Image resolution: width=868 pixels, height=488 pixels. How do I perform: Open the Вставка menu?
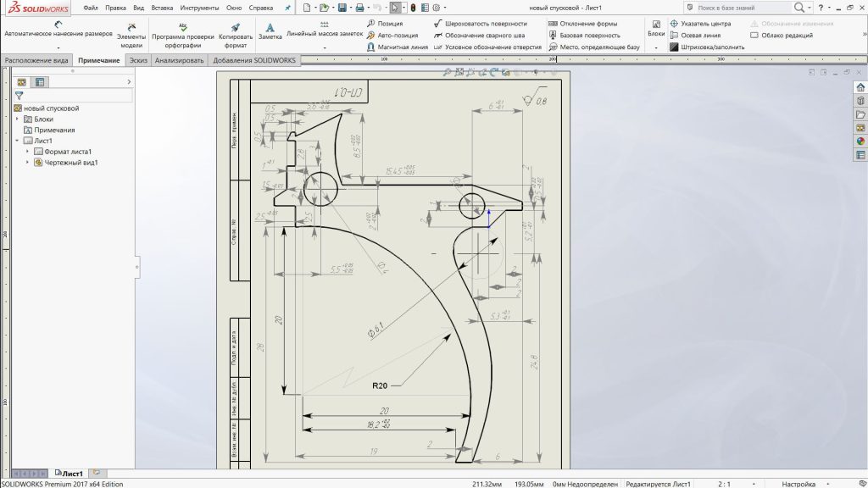tap(162, 8)
